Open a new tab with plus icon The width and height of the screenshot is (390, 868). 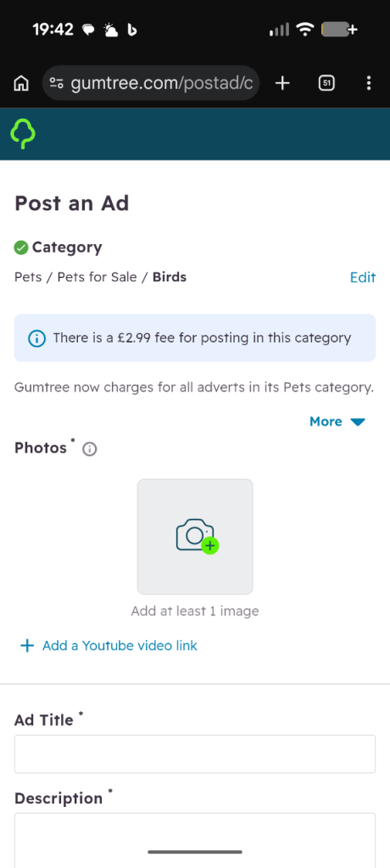pos(282,83)
